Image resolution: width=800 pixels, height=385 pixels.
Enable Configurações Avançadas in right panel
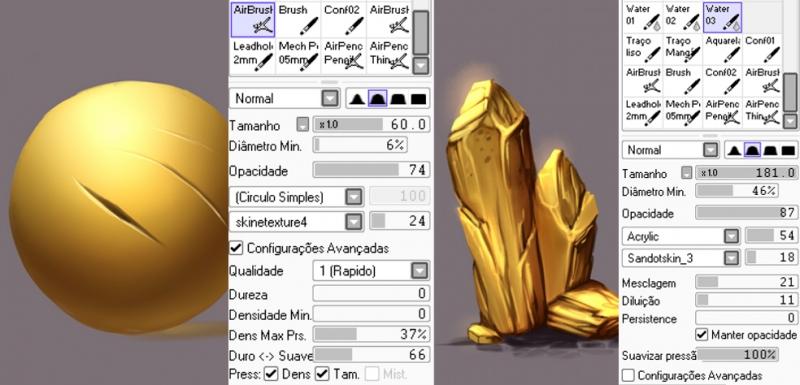629,375
